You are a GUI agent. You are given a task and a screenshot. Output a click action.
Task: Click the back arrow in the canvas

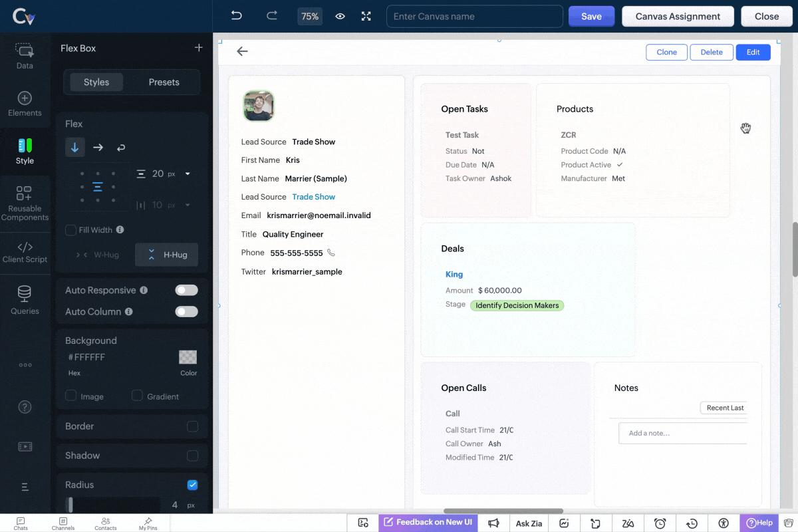point(242,51)
